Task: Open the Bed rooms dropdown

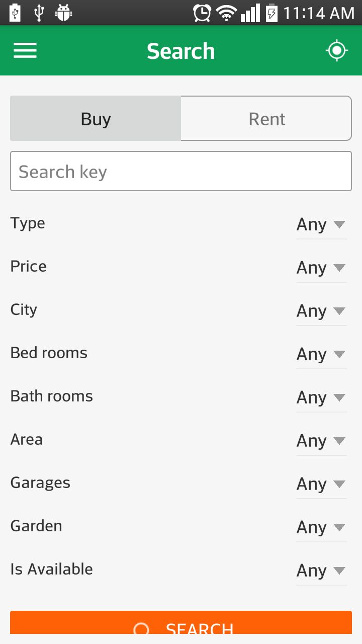Action: point(321,354)
